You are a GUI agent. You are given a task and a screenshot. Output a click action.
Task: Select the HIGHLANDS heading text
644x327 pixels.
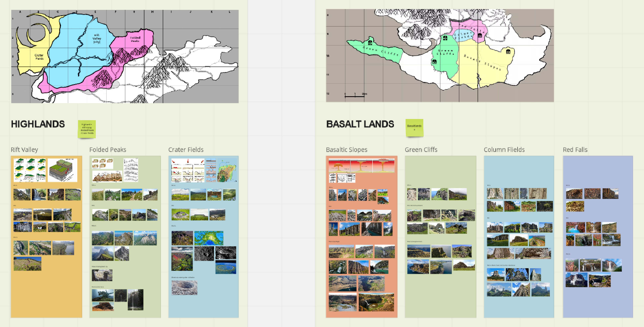(x=38, y=124)
